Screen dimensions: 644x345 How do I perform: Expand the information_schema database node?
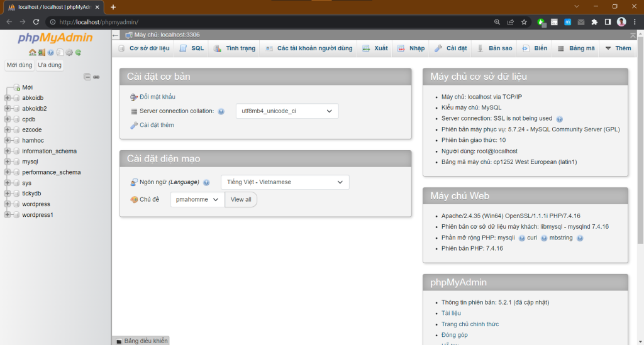(7, 151)
